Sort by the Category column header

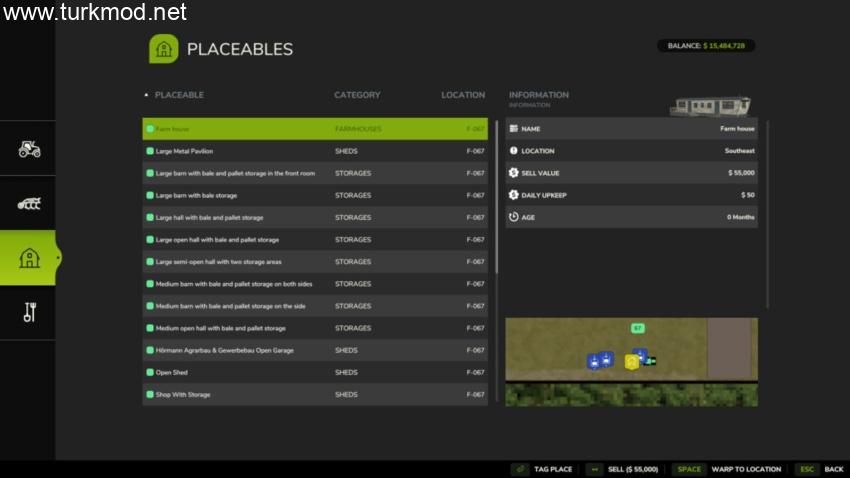[357, 95]
